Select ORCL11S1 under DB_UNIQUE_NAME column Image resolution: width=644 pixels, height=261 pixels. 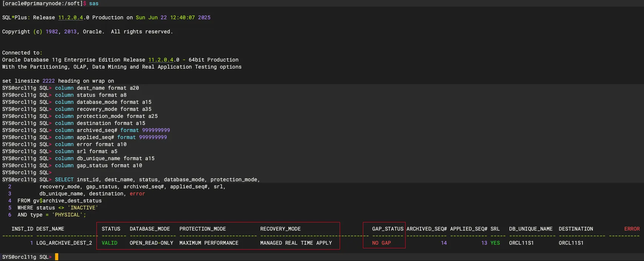(x=521, y=243)
